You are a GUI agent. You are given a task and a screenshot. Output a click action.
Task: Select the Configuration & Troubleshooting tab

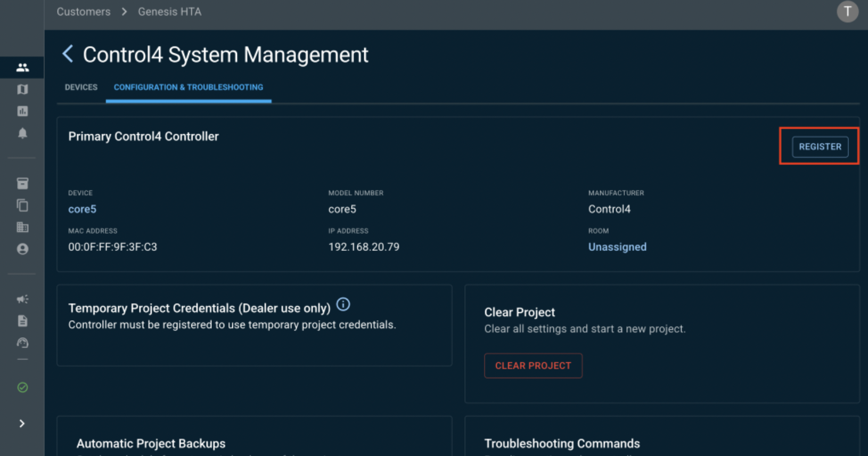[189, 87]
